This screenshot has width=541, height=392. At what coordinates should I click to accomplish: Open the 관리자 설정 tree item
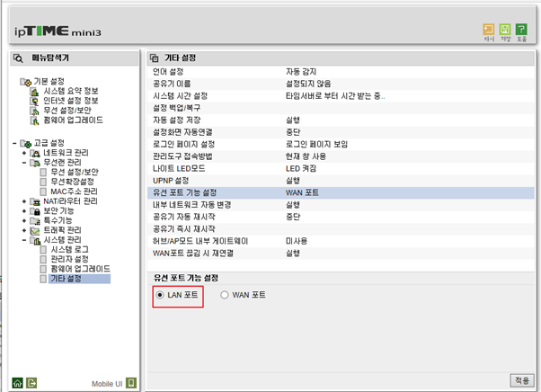click(70, 259)
